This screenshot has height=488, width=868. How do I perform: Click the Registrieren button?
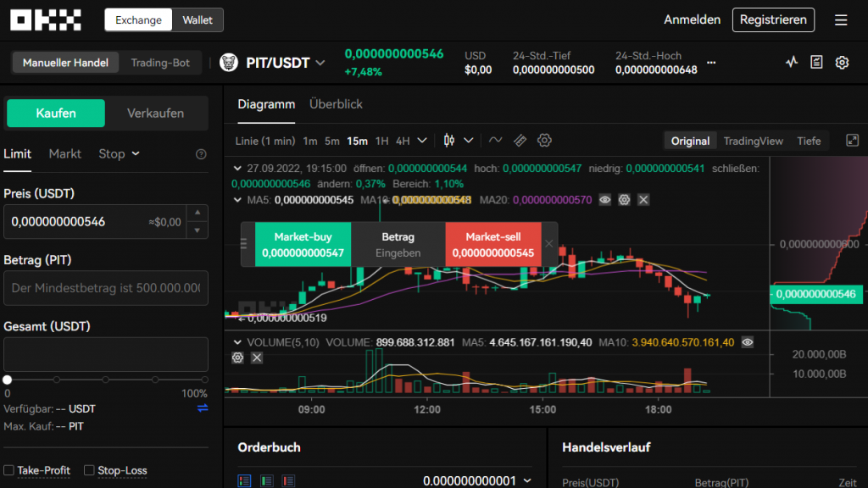[772, 19]
